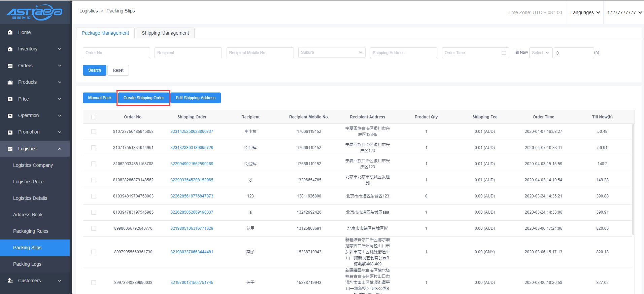Expand the Languages dropdown

click(585, 12)
